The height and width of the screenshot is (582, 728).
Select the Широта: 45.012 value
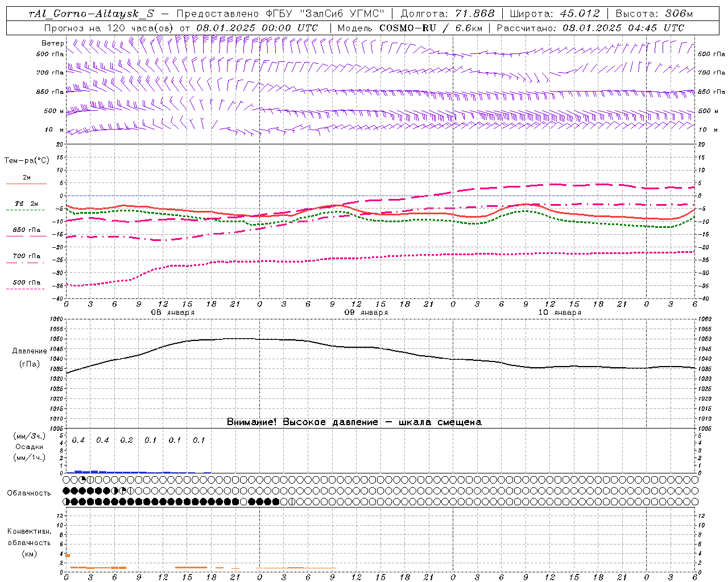[555, 14]
